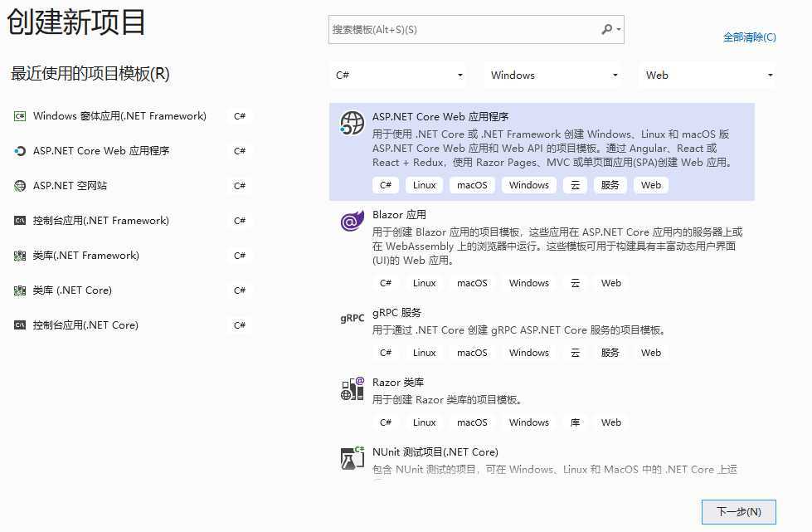Click the 类库 (.NET Core) library icon
This screenshot has width=812, height=532.
[20, 290]
